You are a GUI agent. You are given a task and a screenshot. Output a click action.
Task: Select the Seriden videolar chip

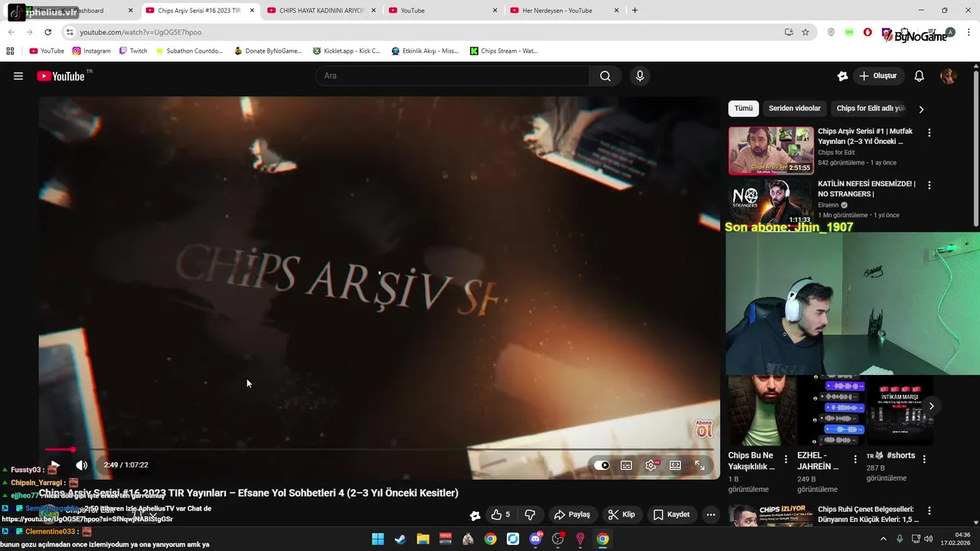pyautogui.click(x=795, y=109)
